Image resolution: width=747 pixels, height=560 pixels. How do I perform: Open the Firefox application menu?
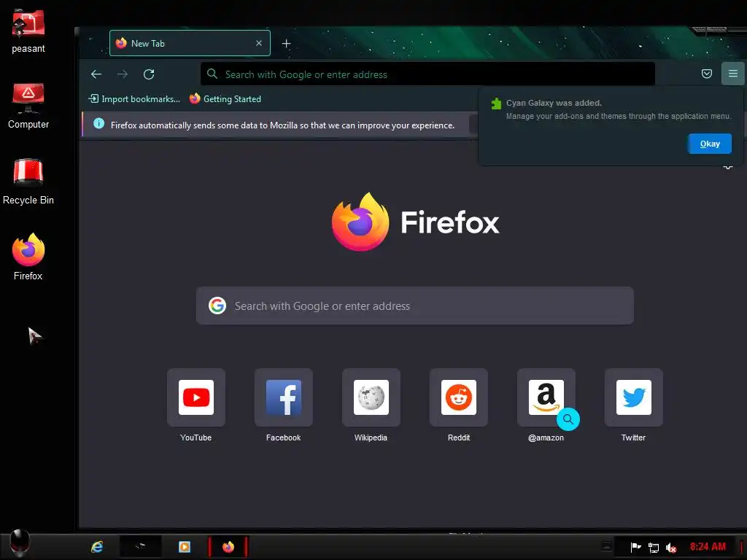pos(732,74)
